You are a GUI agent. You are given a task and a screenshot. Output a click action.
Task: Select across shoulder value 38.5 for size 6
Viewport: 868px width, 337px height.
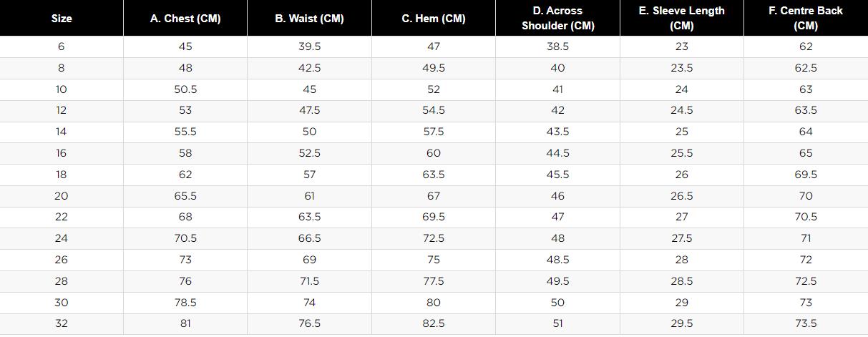click(x=557, y=47)
